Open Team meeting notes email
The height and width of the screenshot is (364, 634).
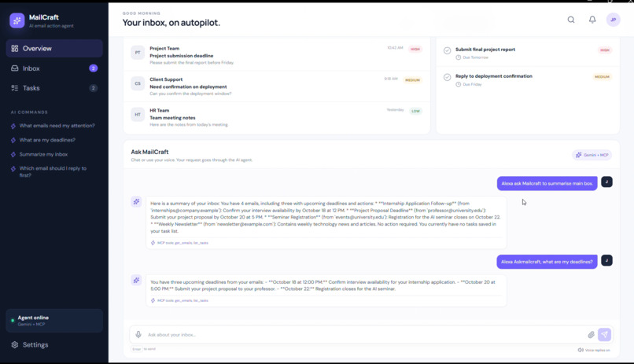coord(277,117)
